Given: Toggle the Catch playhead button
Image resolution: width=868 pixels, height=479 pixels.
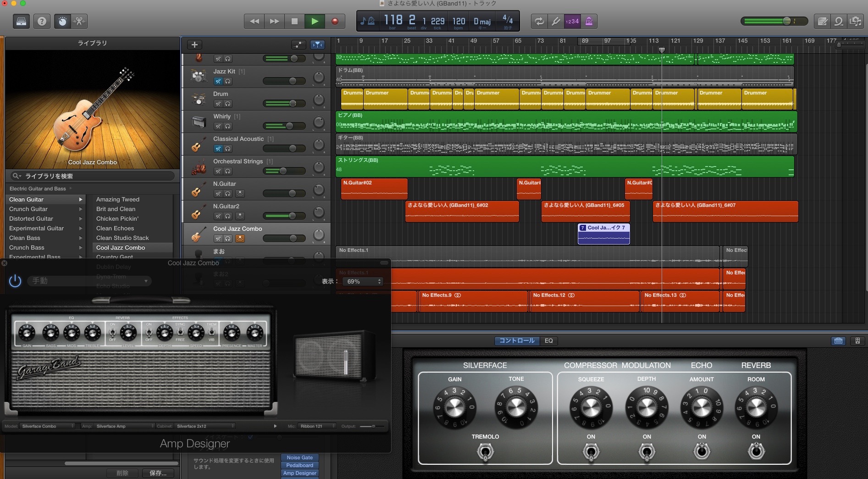Looking at the screenshot, I should tap(317, 45).
